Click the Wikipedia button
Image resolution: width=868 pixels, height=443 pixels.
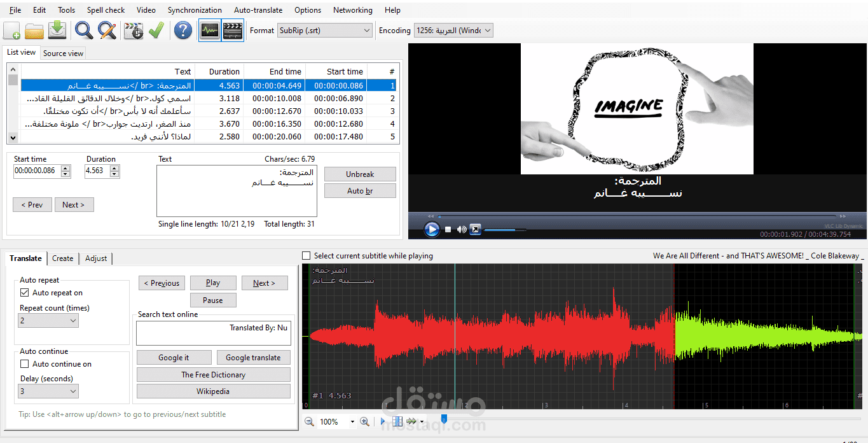pyautogui.click(x=213, y=391)
